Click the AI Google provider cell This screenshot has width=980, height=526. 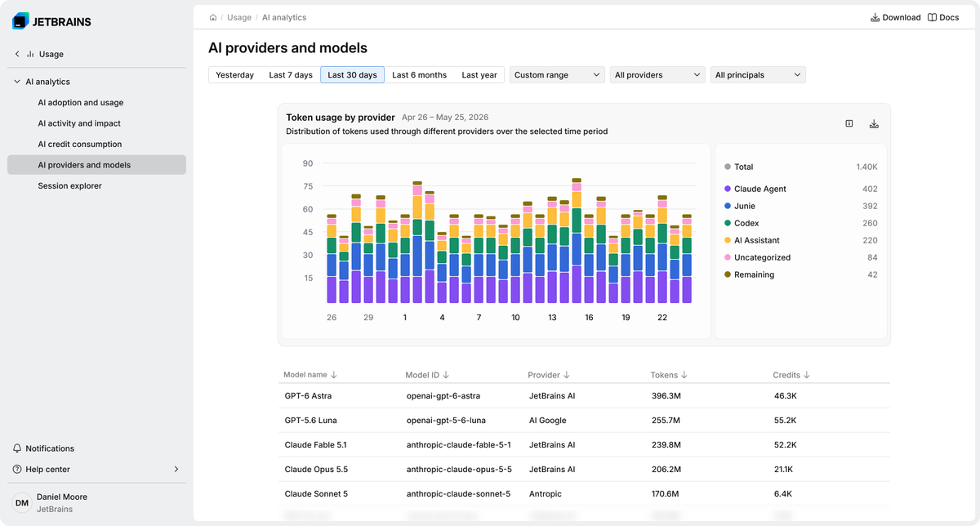click(x=547, y=421)
